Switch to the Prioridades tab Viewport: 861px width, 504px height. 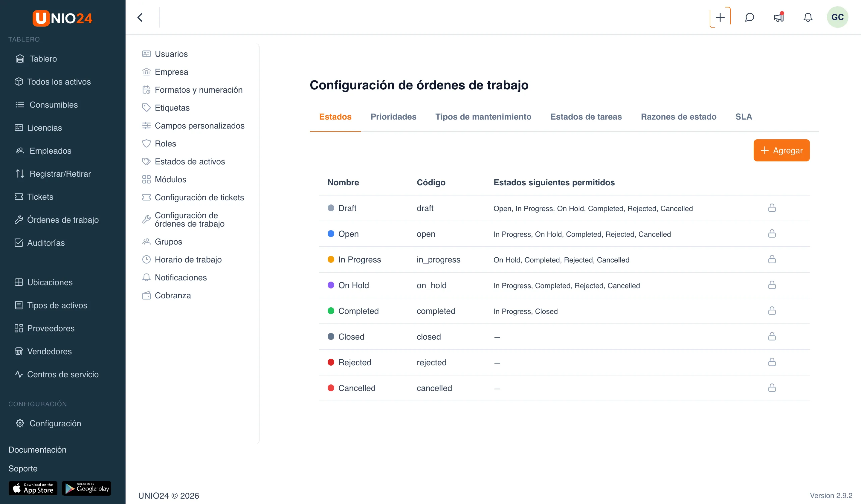(393, 117)
